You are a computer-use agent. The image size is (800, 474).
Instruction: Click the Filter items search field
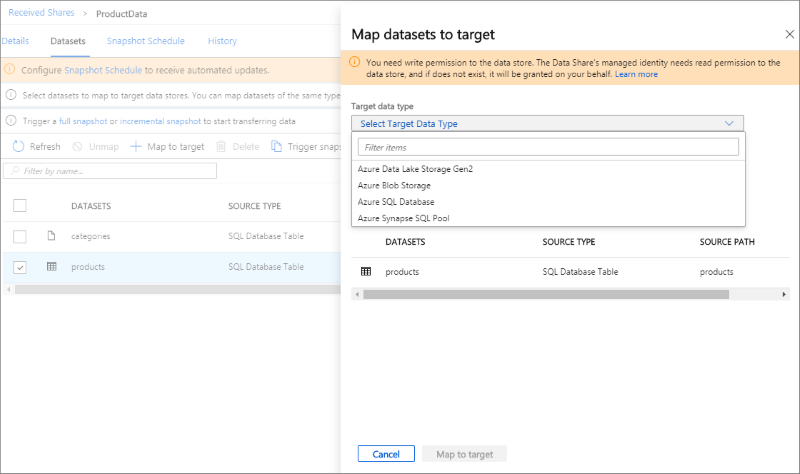point(548,147)
